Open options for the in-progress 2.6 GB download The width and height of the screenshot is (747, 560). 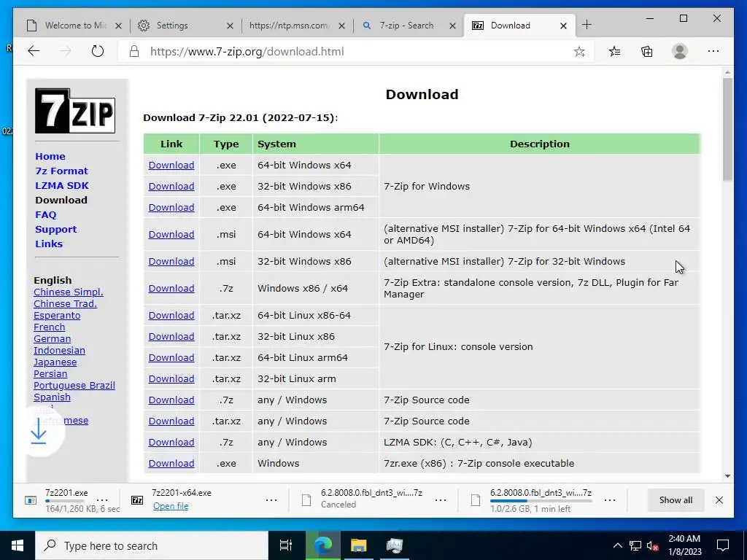coord(610,500)
